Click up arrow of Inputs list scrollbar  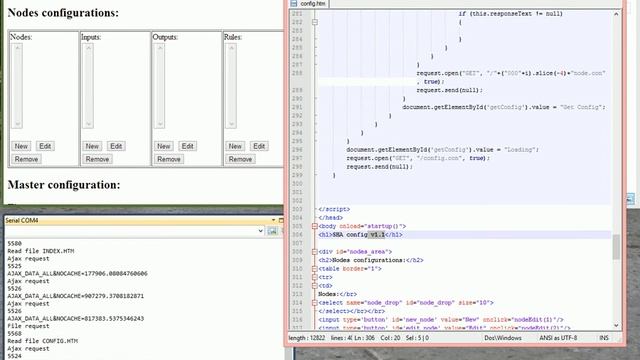tap(89, 48)
